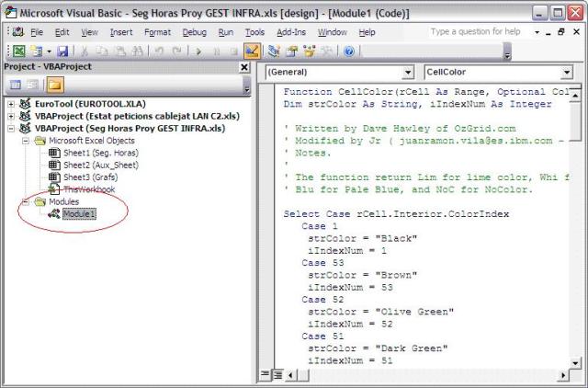Image resolution: width=588 pixels, height=388 pixels.
Task: Select VBAProject (Seg Horas Proy GEST INFRA.xls)
Action: coord(130,129)
